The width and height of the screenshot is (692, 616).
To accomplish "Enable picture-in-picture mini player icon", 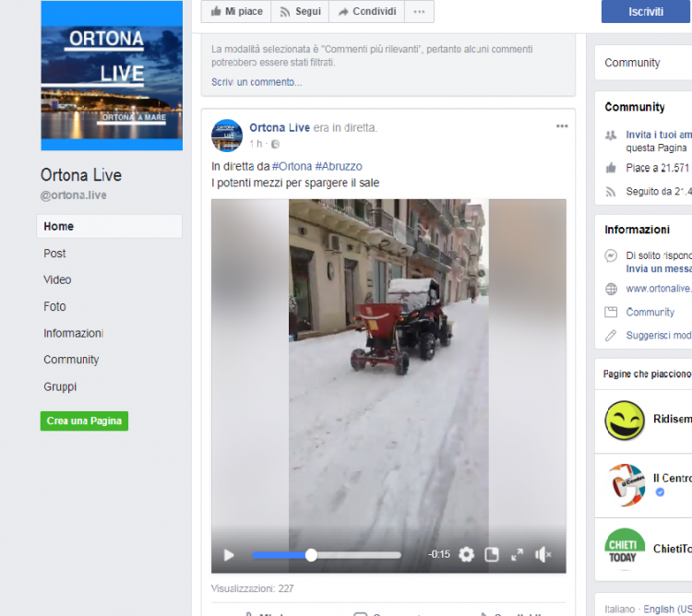I will 492,554.
